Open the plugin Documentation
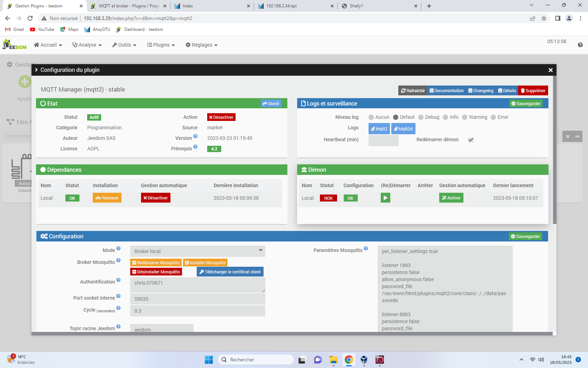Viewport: 588px width, 368px height. click(447, 91)
